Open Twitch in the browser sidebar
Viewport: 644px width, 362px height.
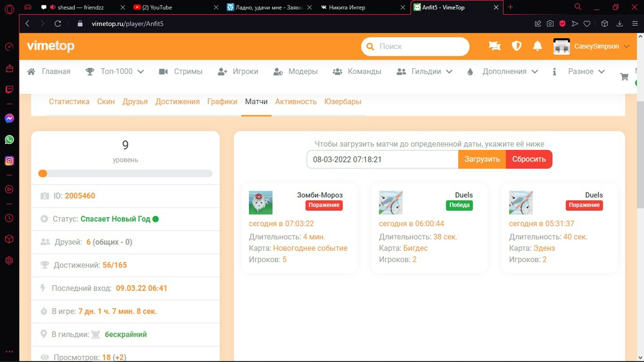click(x=9, y=89)
